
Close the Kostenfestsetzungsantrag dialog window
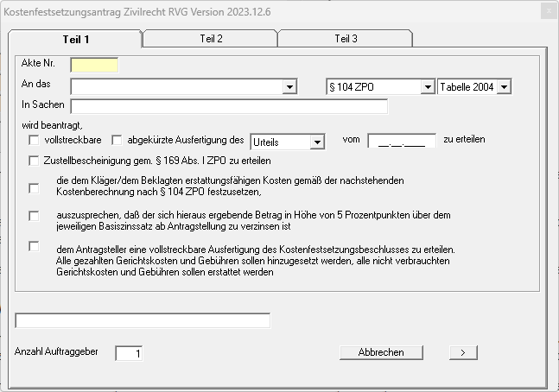click(549, 11)
